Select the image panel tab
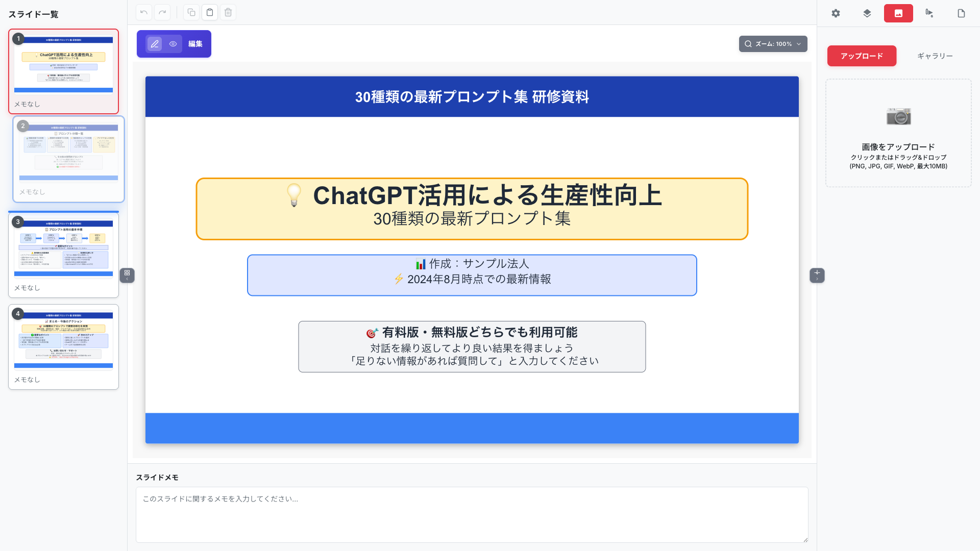The image size is (980, 551). point(898,13)
